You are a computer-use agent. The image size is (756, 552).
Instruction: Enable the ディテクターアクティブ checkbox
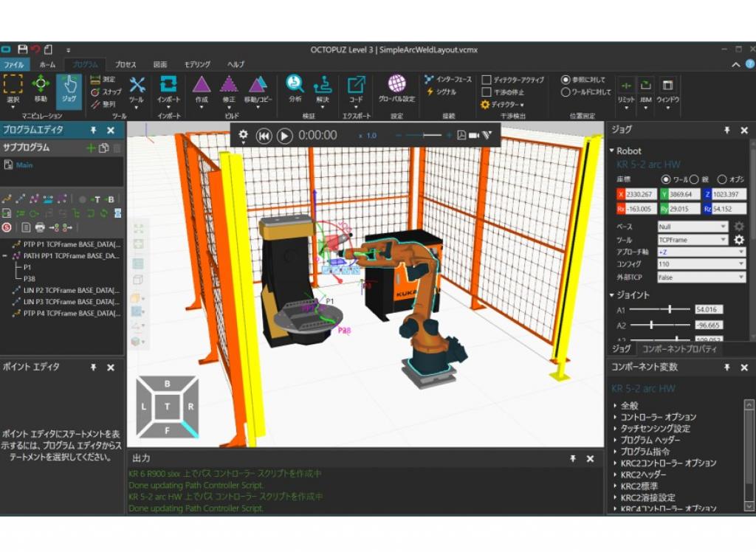point(487,80)
